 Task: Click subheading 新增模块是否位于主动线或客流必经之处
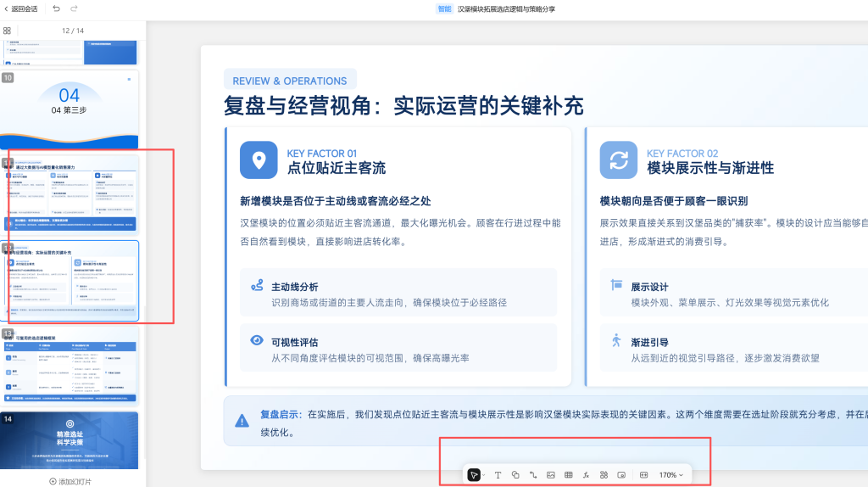(335, 201)
